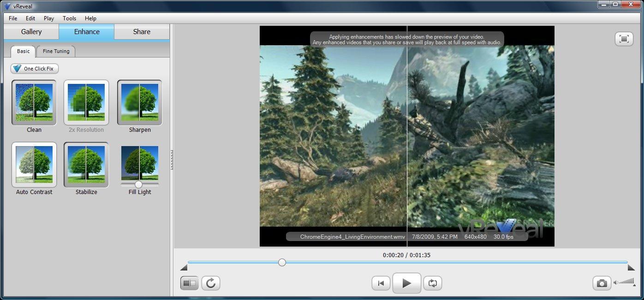Click the 640x480 resolution text

pyautogui.click(x=475, y=237)
